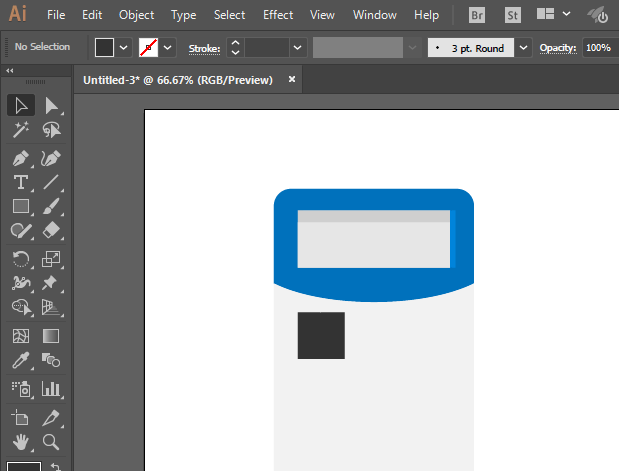Select the Zoom magnifier tool
The height and width of the screenshot is (471, 619).
click(x=51, y=441)
